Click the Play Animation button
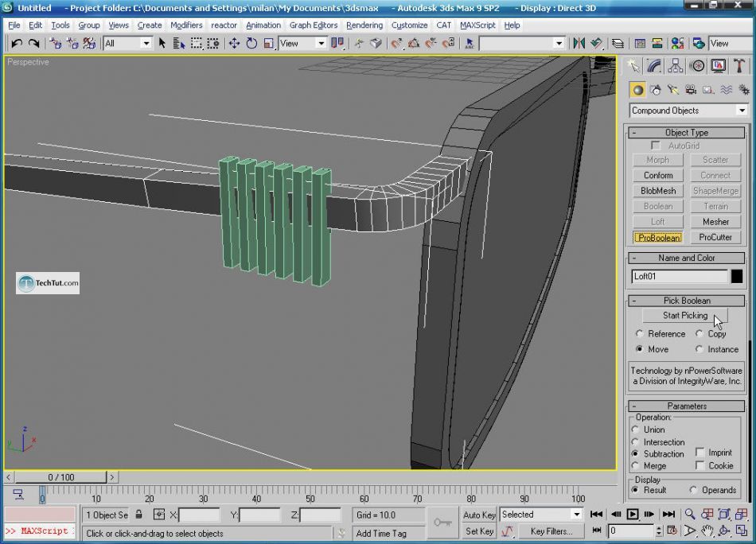 633,514
